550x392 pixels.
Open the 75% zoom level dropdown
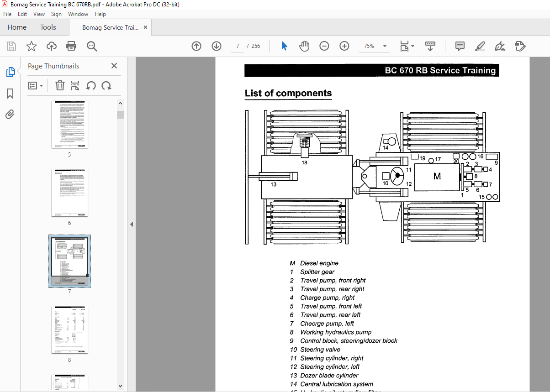click(375, 46)
